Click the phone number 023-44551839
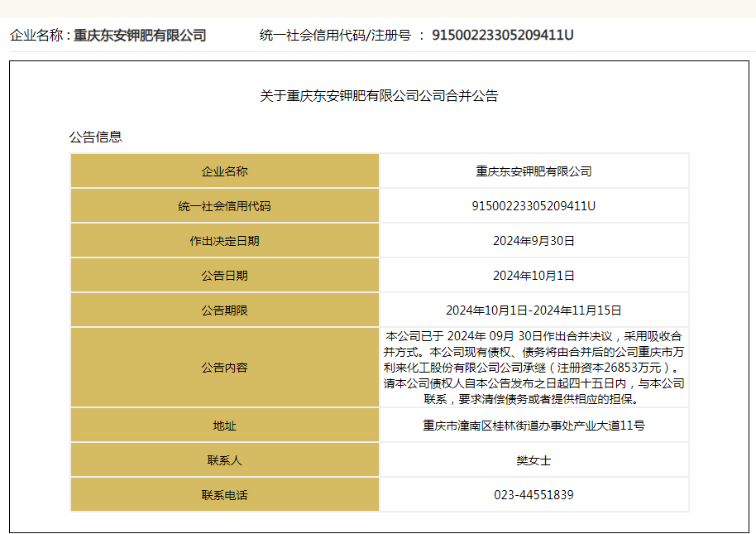The width and height of the screenshot is (756, 534). point(534,495)
